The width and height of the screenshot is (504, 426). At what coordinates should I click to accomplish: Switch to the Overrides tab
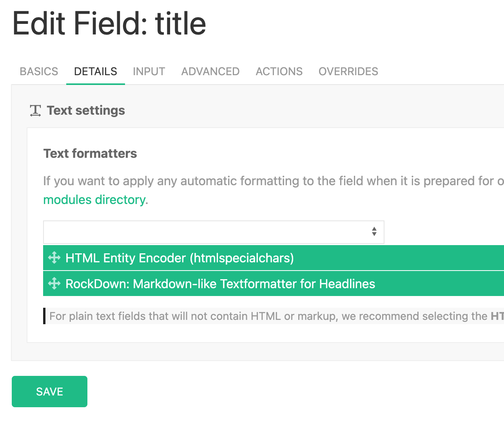point(348,71)
